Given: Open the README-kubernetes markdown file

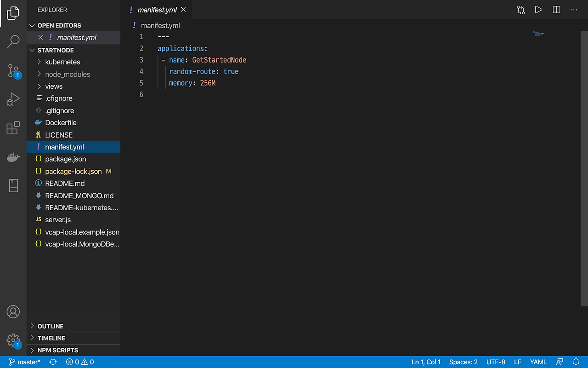Looking at the screenshot, I should click(x=73, y=207).
